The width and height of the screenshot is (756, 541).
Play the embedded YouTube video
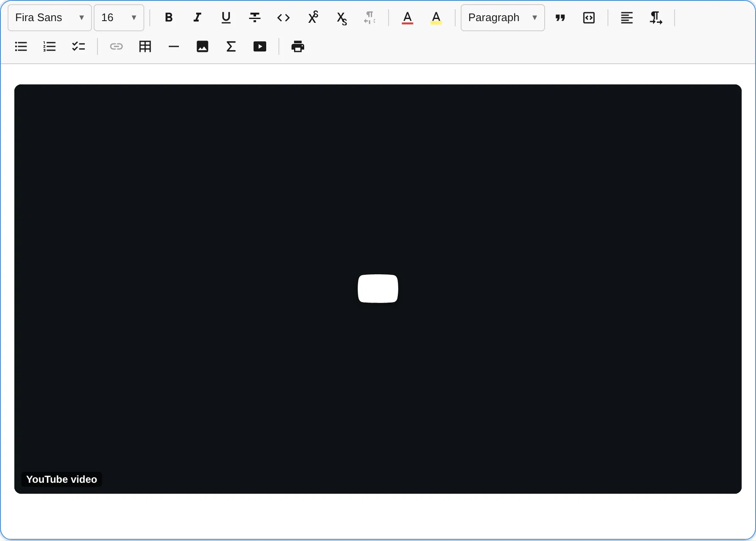[378, 289]
